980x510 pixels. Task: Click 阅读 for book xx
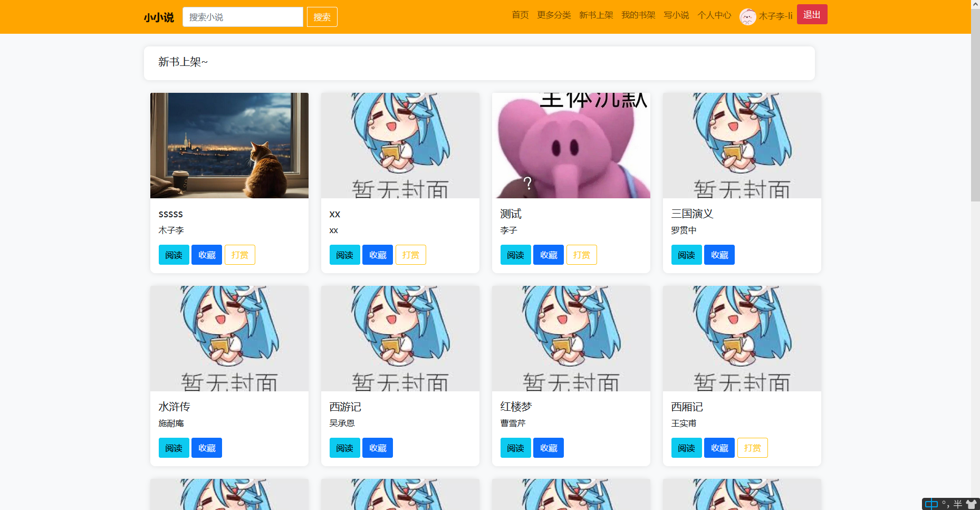point(345,255)
